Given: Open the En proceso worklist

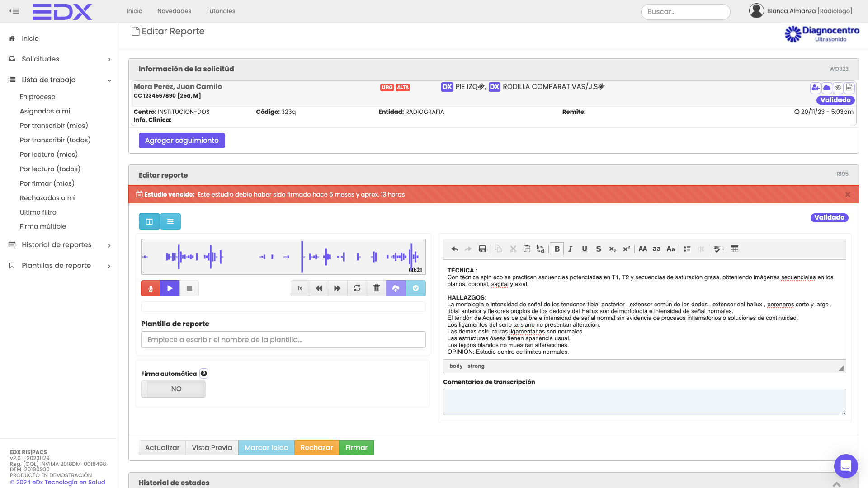Looking at the screenshot, I should point(38,97).
